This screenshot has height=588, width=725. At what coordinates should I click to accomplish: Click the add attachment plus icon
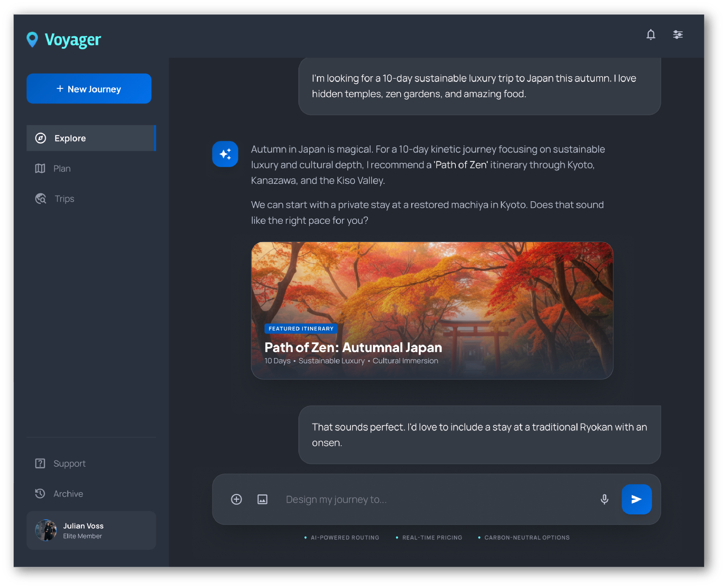pos(236,499)
